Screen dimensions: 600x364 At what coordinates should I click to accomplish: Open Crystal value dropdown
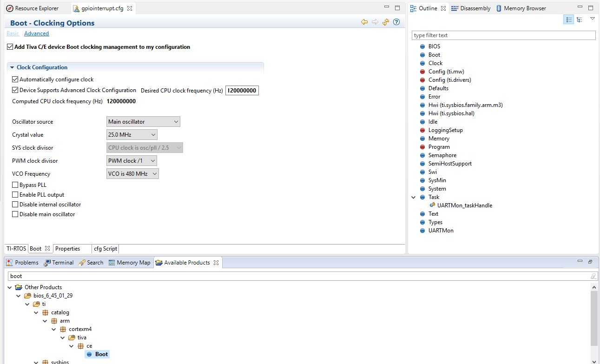coord(132,135)
